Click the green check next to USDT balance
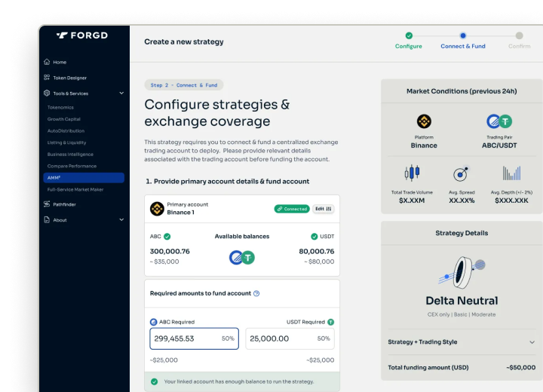This screenshot has height=392, width=543. pyautogui.click(x=314, y=236)
